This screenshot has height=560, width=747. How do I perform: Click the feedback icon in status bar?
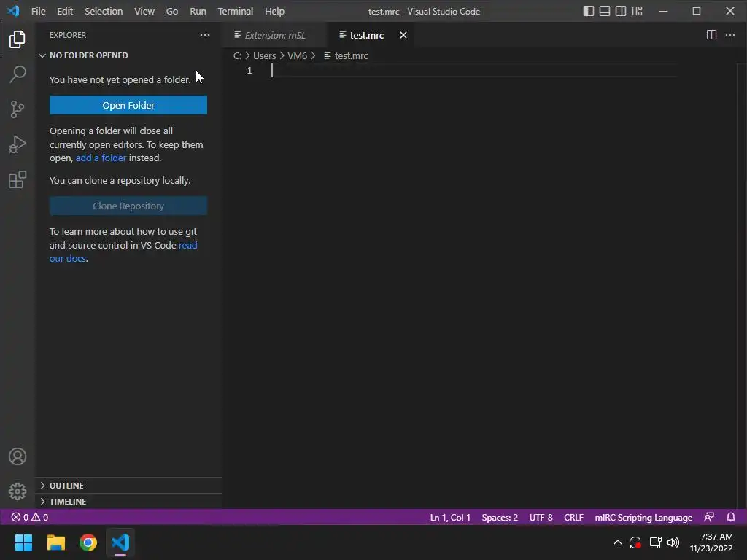tap(709, 517)
